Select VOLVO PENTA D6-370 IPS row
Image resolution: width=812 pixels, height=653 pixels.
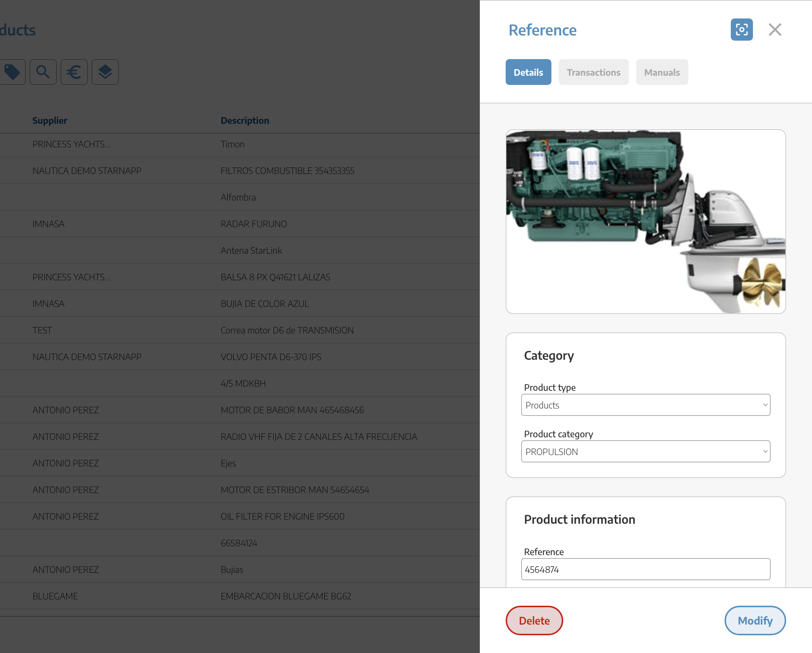tap(240, 357)
